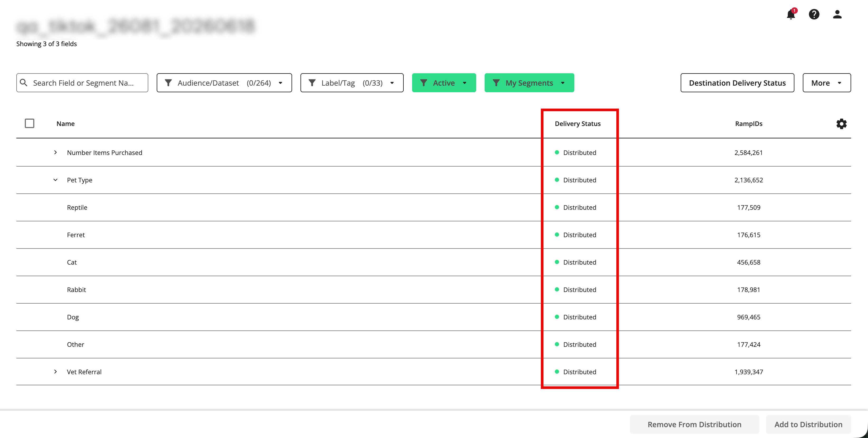Click Add to Distribution button

pyautogui.click(x=808, y=424)
